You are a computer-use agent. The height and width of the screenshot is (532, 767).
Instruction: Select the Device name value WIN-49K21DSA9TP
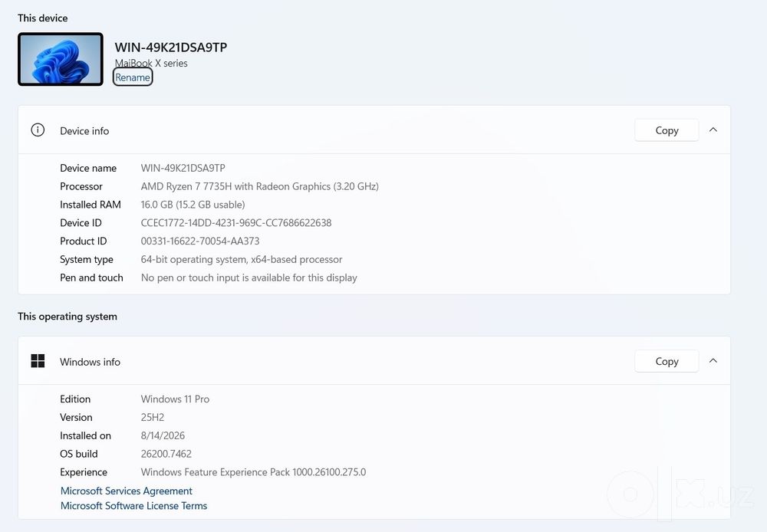point(183,168)
